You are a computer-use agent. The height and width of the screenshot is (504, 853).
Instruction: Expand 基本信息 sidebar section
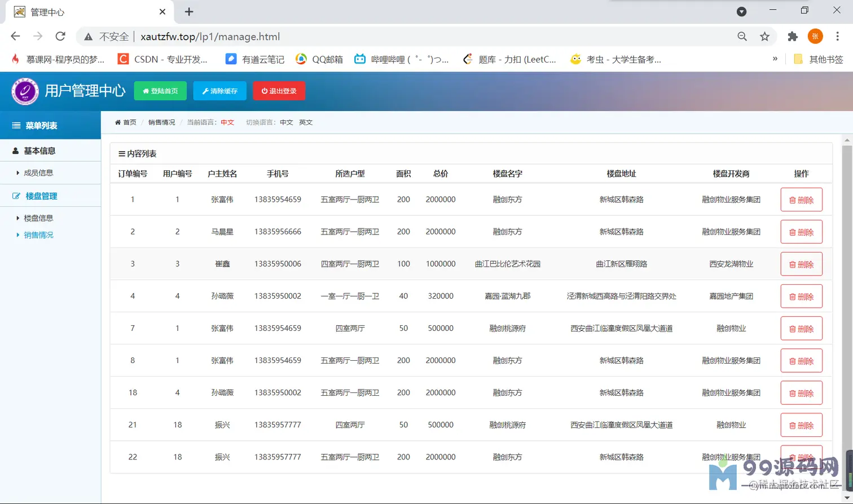pos(50,151)
